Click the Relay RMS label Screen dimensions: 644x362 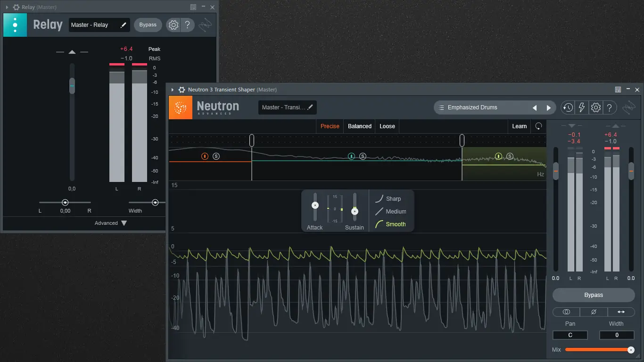155,58
